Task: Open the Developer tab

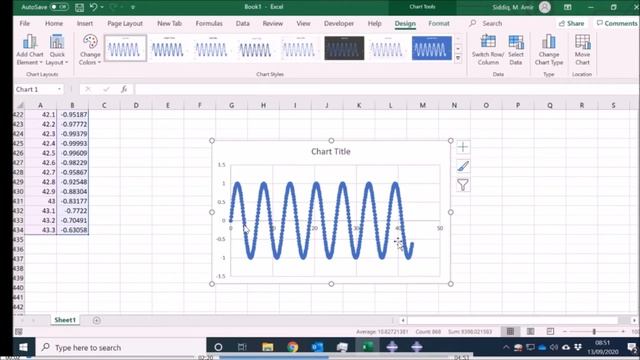Action: [x=339, y=23]
